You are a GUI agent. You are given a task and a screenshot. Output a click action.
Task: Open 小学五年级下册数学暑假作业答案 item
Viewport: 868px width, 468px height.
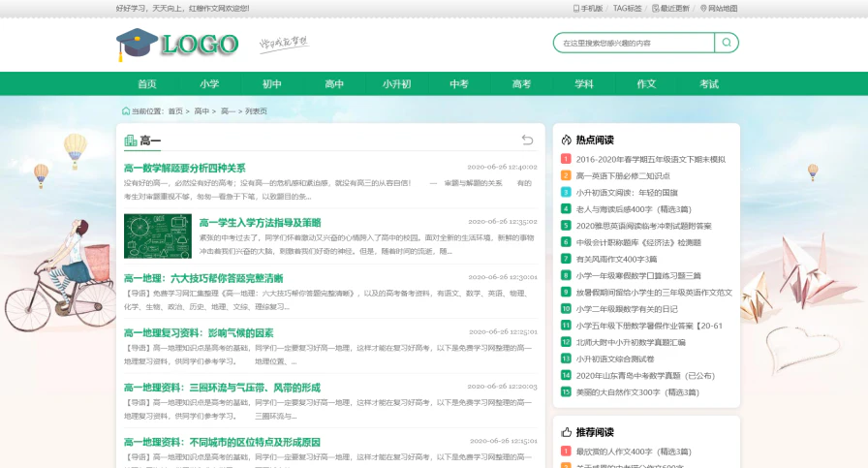[649, 326]
